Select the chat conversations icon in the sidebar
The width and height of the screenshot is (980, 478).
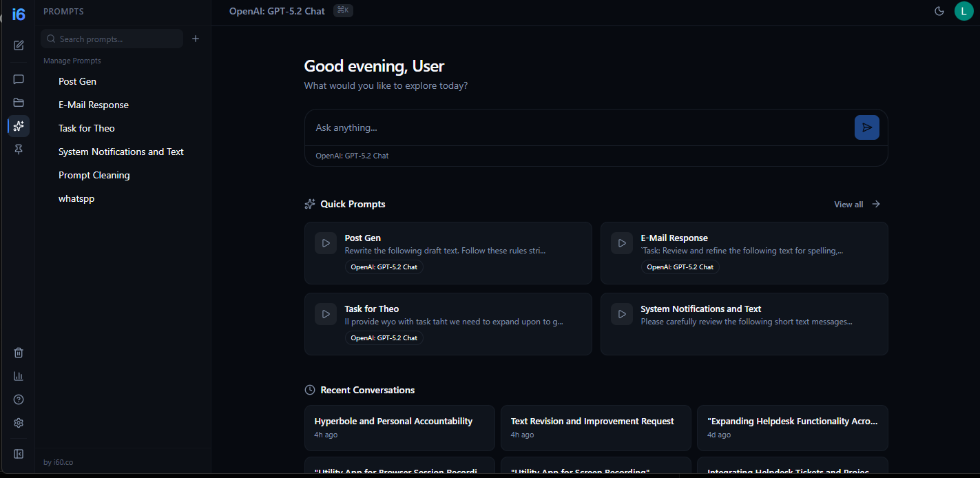point(18,79)
